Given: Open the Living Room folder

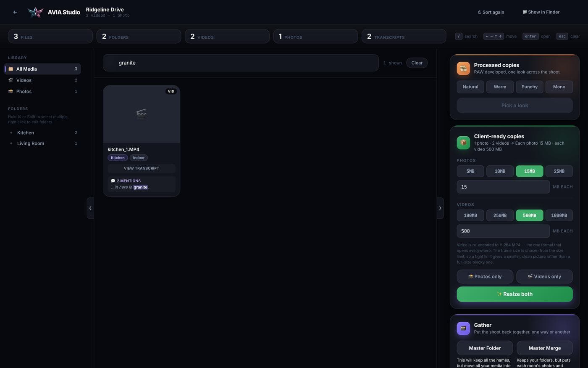Looking at the screenshot, I should click(43, 143).
